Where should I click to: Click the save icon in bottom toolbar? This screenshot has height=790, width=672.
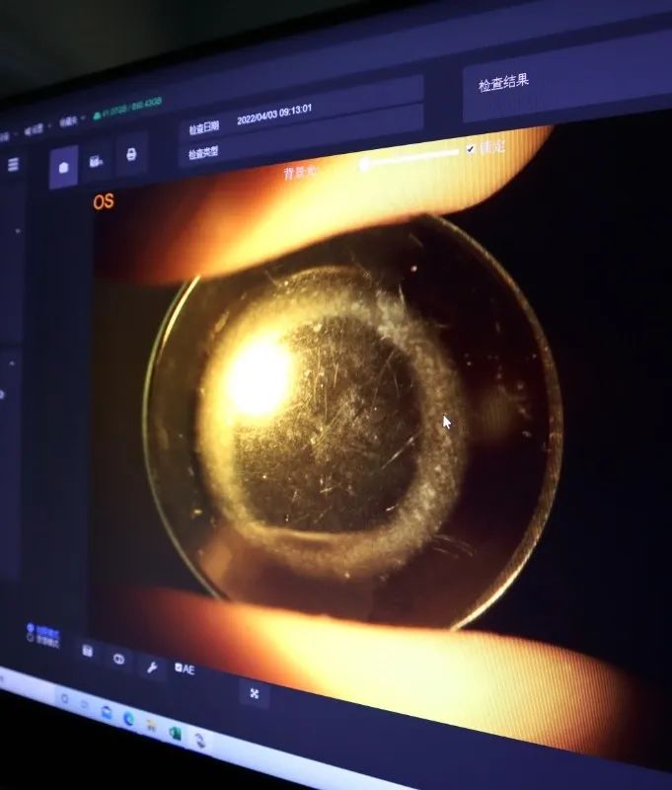tap(88, 651)
